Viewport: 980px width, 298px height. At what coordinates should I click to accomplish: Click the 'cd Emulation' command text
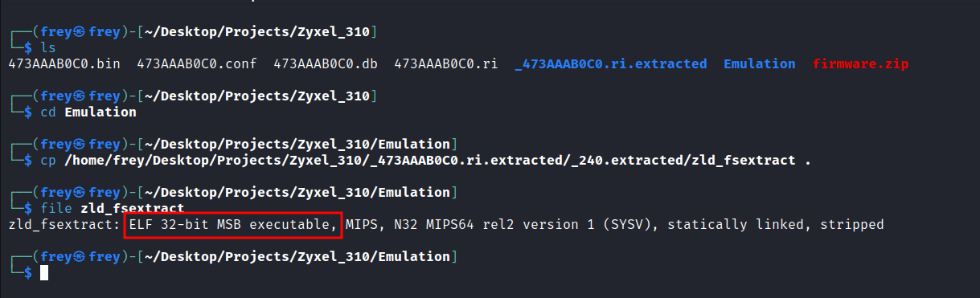(88, 112)
